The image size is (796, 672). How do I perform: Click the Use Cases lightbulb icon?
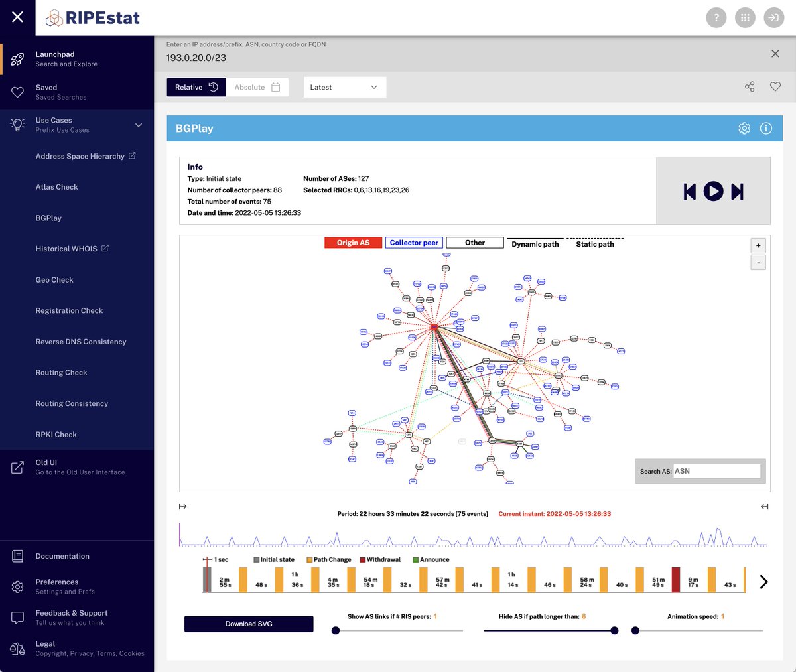pyautogui.click(x=18, y=125)
